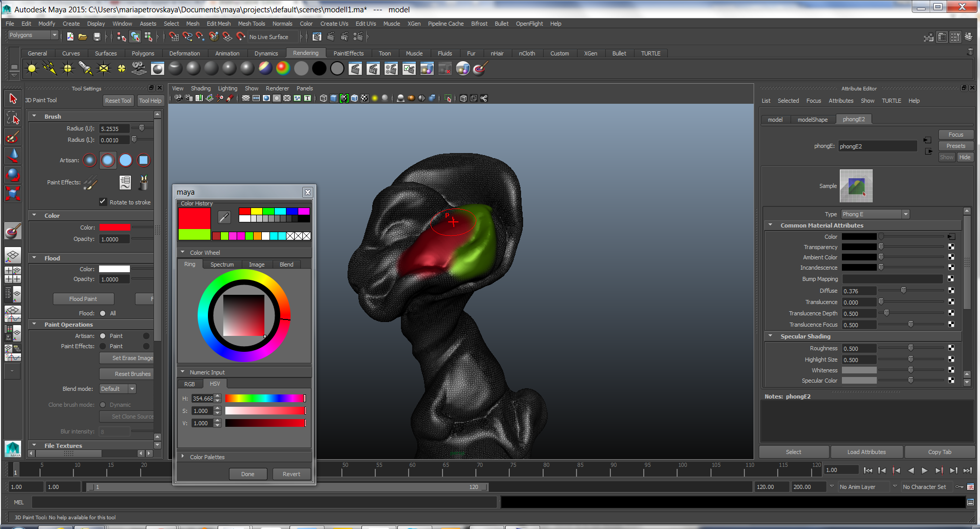Select the RGB numeric input tab

[x=189, y=384]
